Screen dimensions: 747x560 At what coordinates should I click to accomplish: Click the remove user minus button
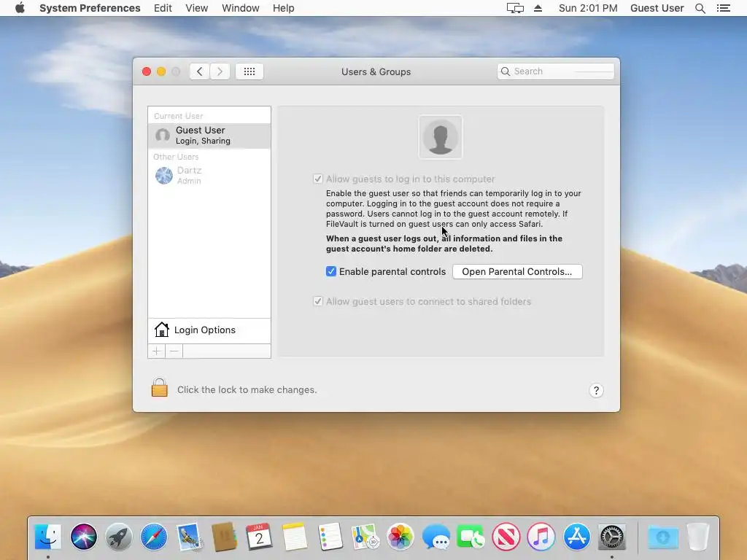(174, 351)
